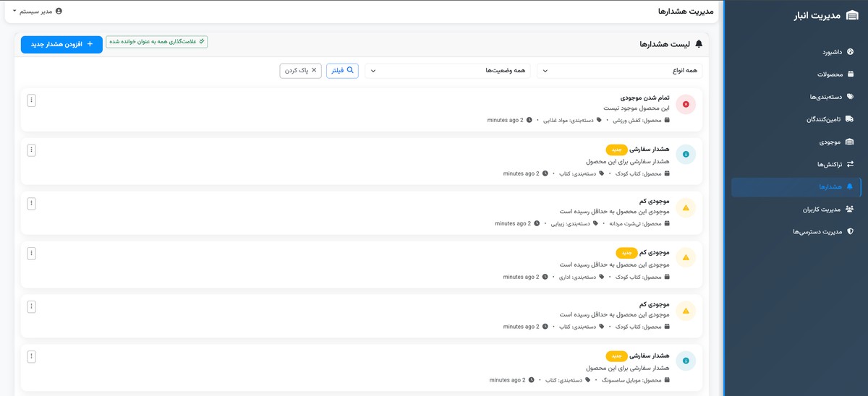Open مدیریت دسترسی‌ها from sidebar
The image size is (868, 396).
click(x=796, y=232)
